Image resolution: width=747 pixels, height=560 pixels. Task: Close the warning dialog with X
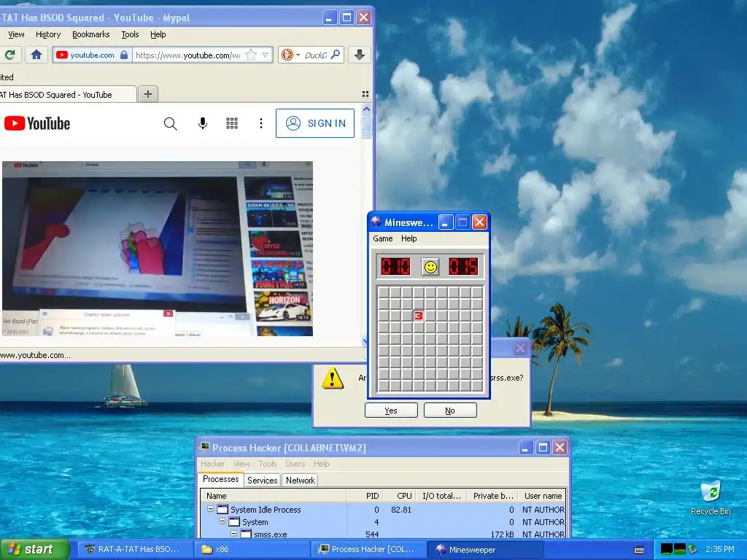[x=520, y=349]
